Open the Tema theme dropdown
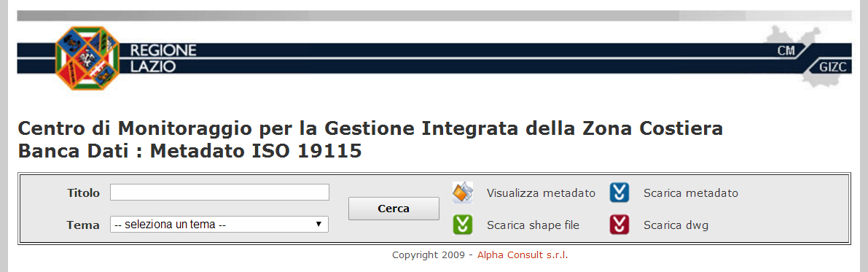 pyautogui.click(x=219, y=225)
